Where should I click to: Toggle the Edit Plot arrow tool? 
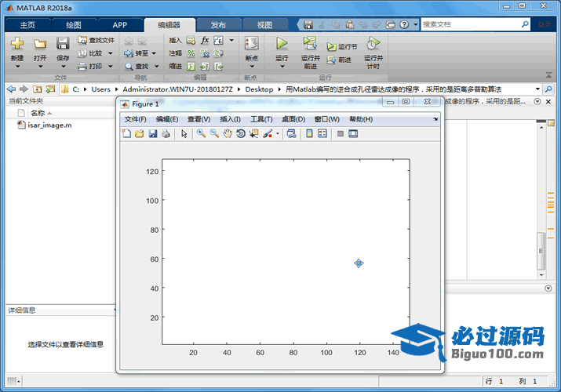tap(184, 134)
